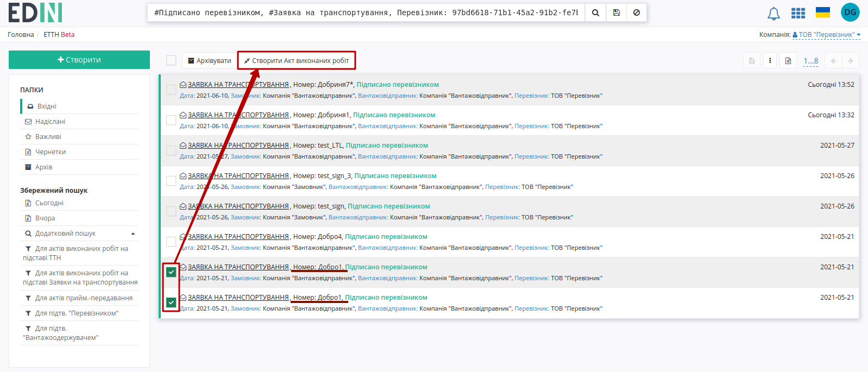The image size is (868, 372).
Task: Click date 2021-05-27 on test_LTL row
Action: click(837, 146)
